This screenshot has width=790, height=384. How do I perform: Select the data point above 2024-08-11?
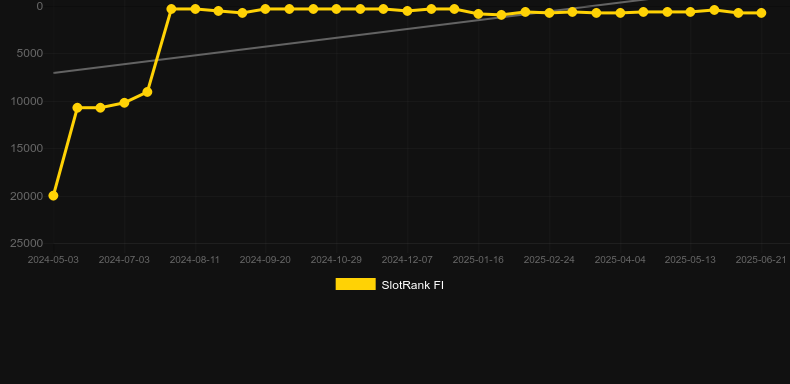pos(195,9)
